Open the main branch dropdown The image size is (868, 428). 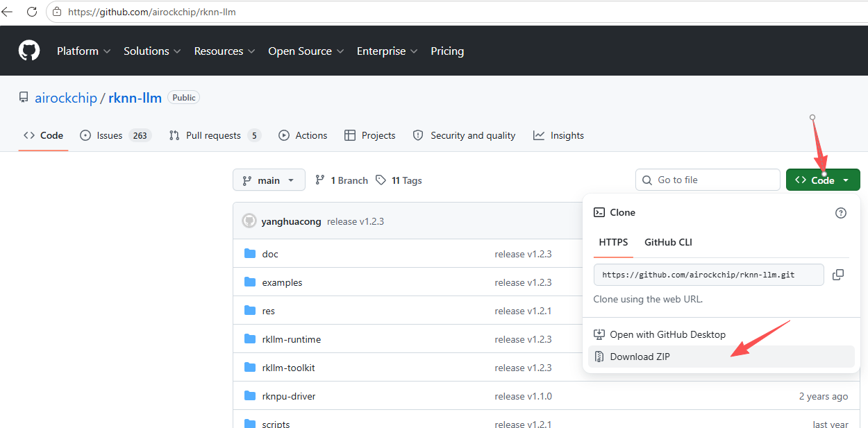(269, 180)
